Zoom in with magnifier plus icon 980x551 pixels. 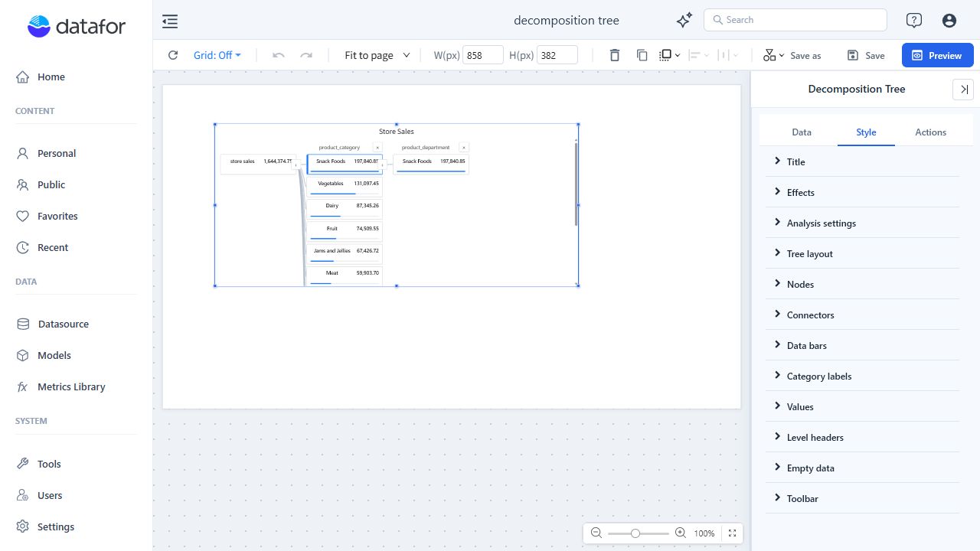[x=681, y=533]
